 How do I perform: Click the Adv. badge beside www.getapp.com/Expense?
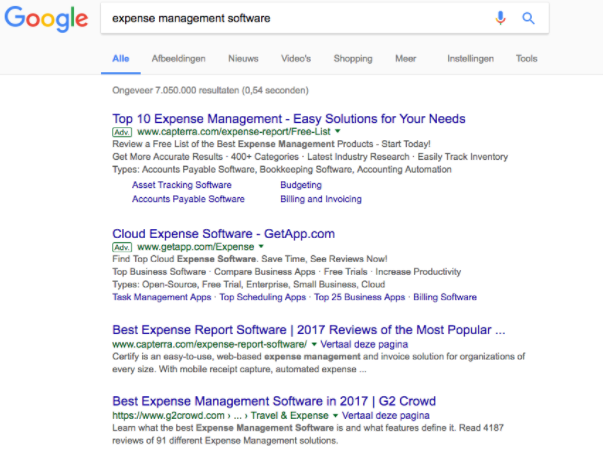point(122,247)
